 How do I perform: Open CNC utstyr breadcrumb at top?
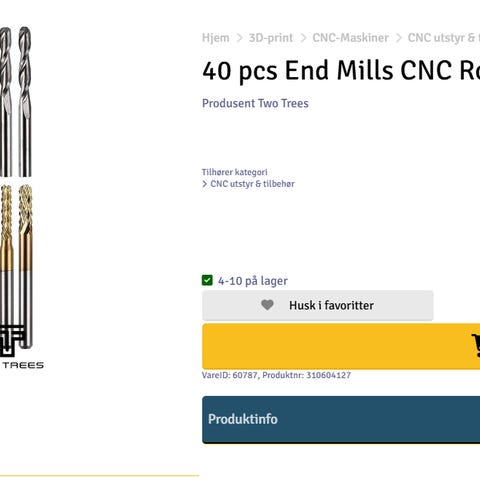click(444, 38)
